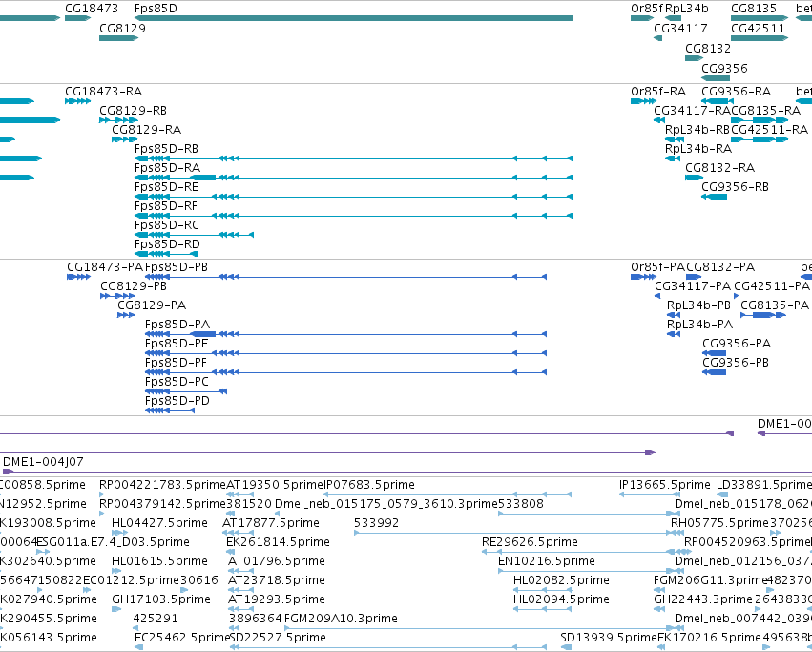
Task: Select protein label Fps85D-PB
Action: [177, 267]
